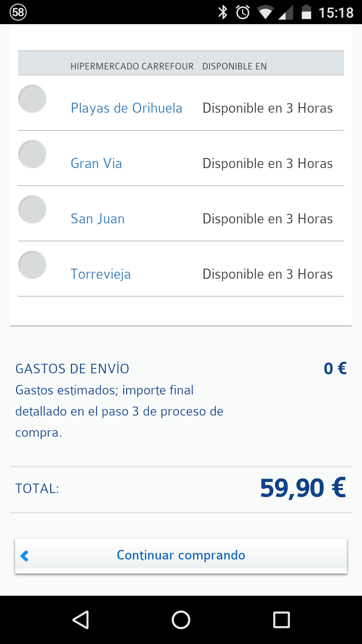Tap the Bluetooth status bar icon
This screenshot has width=362, height=644.
click(223, 12)
